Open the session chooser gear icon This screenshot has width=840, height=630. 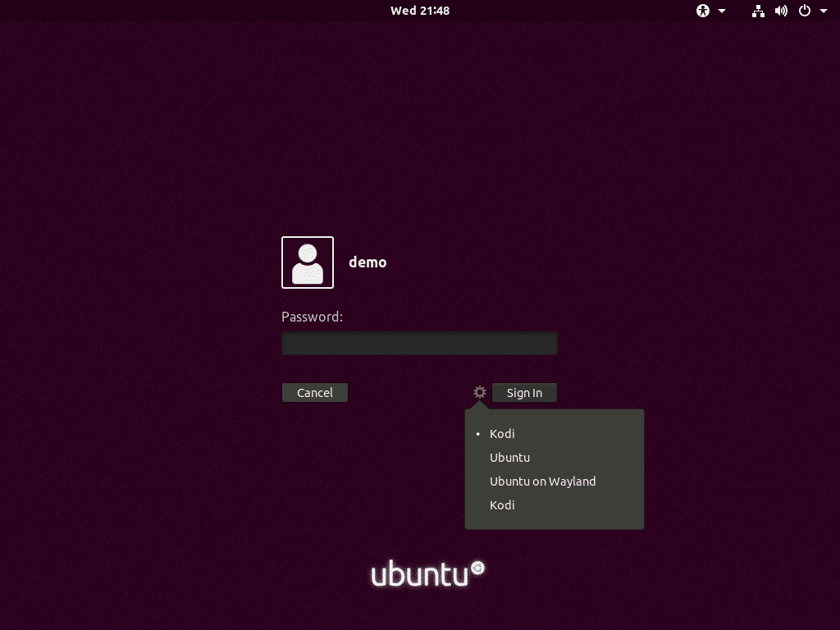click(x=479, y=392)
